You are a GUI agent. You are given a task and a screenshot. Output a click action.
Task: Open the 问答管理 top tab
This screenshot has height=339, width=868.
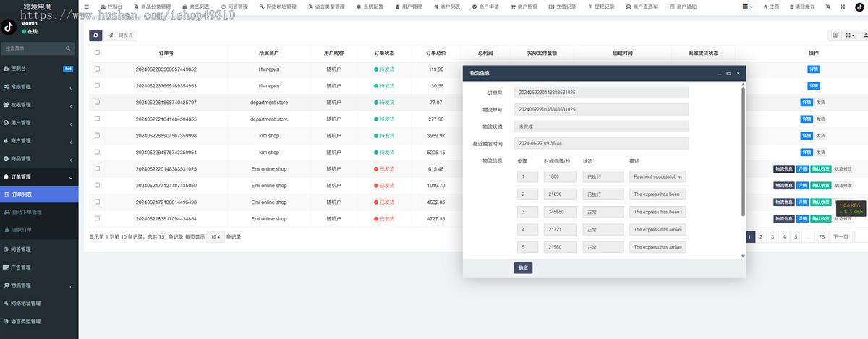[x=234, y=7]
